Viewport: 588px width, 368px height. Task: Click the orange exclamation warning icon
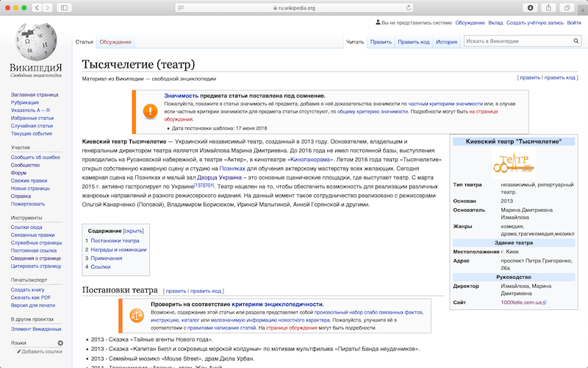click(150, 111)
